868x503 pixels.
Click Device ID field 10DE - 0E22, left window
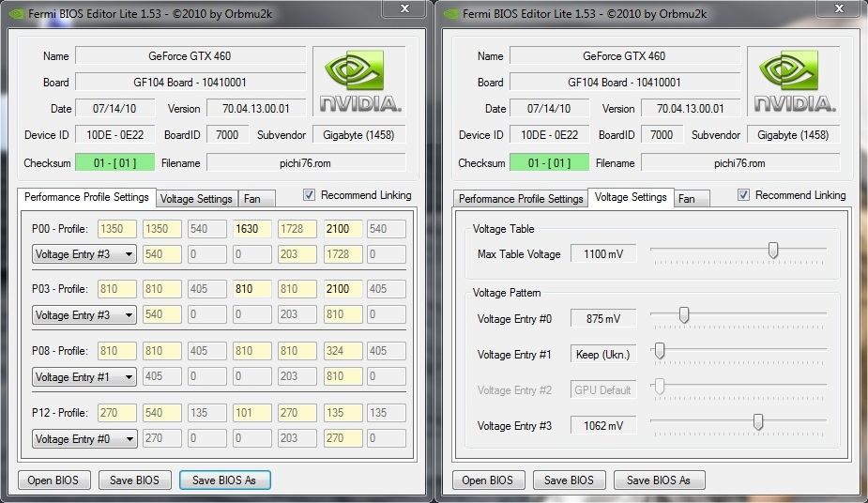[115, 134]
